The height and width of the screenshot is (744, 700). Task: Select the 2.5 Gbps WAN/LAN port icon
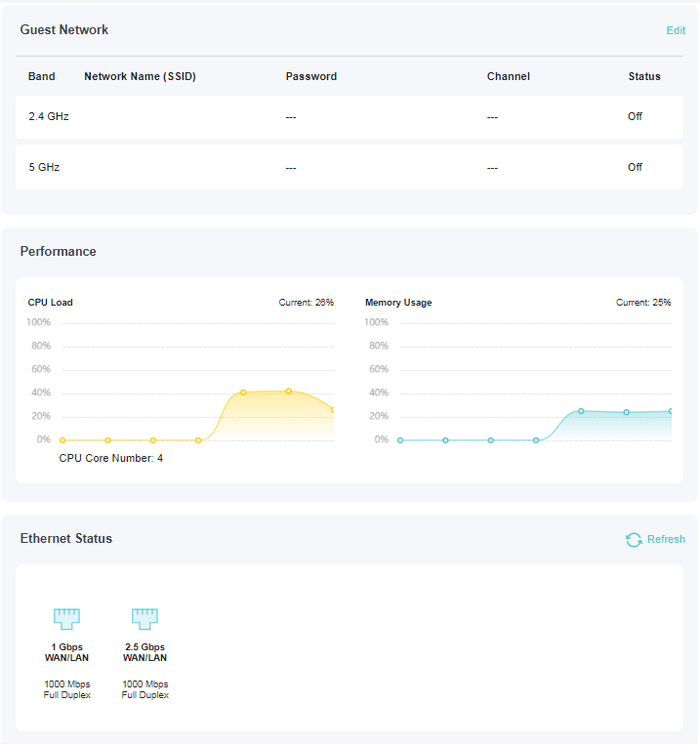click(144, 618)
